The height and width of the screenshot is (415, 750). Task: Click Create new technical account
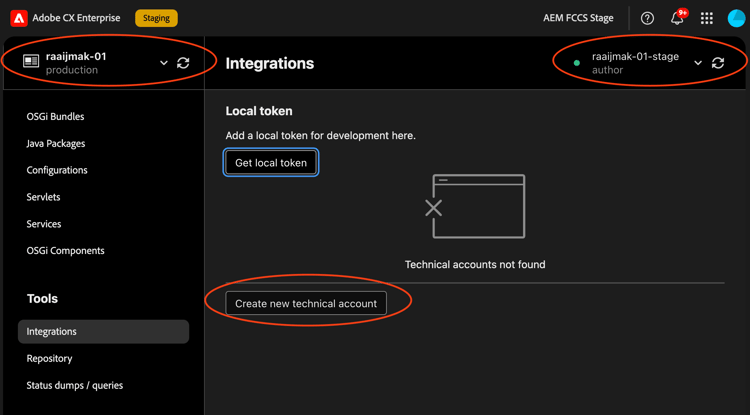point(306,303)
